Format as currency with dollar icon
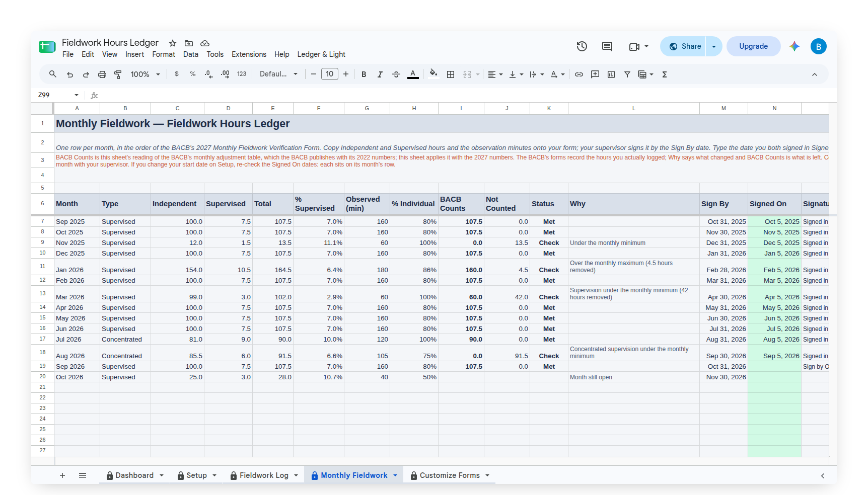Viewport: 868px width, 495px height. [x=177, y=74]
